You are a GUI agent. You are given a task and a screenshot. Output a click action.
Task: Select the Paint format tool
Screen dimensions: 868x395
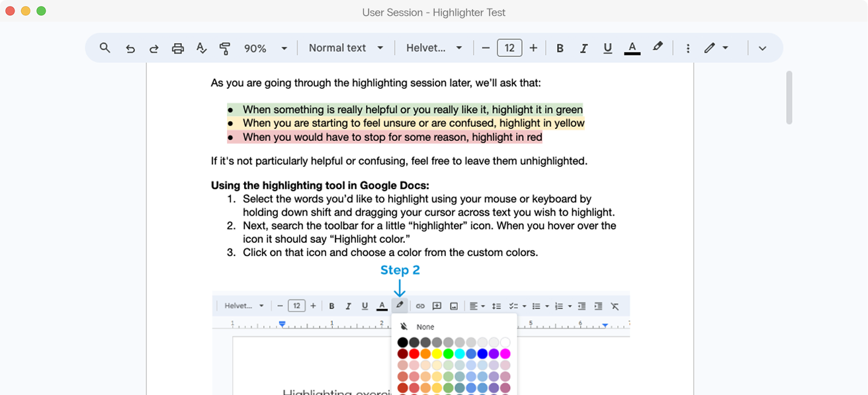225,48
